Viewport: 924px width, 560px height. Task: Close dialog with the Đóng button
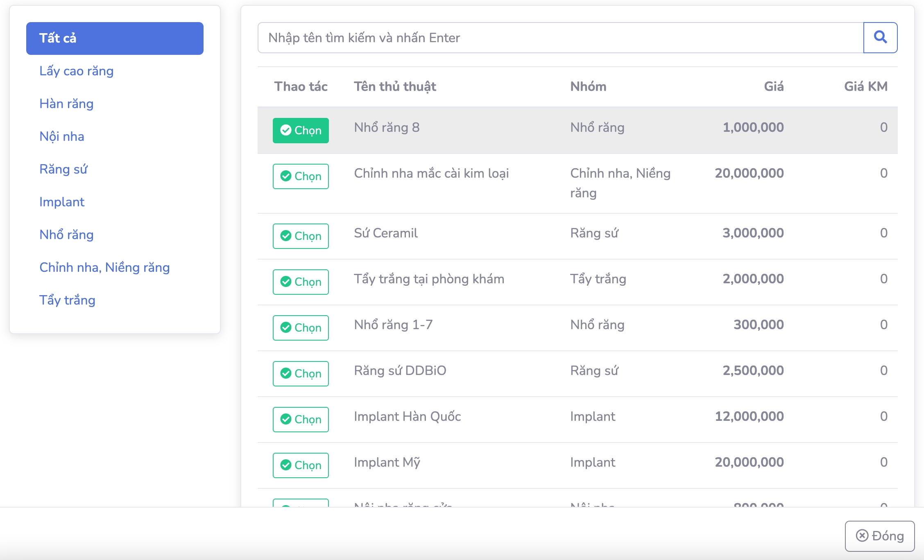click(879, 536)
